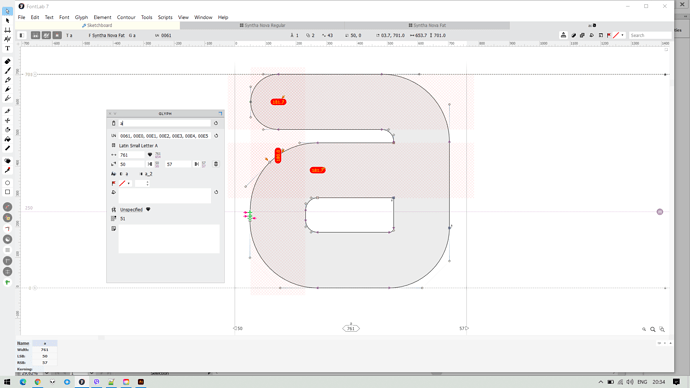Collapse the Glyph panel via corner icon

click(220, 113)
